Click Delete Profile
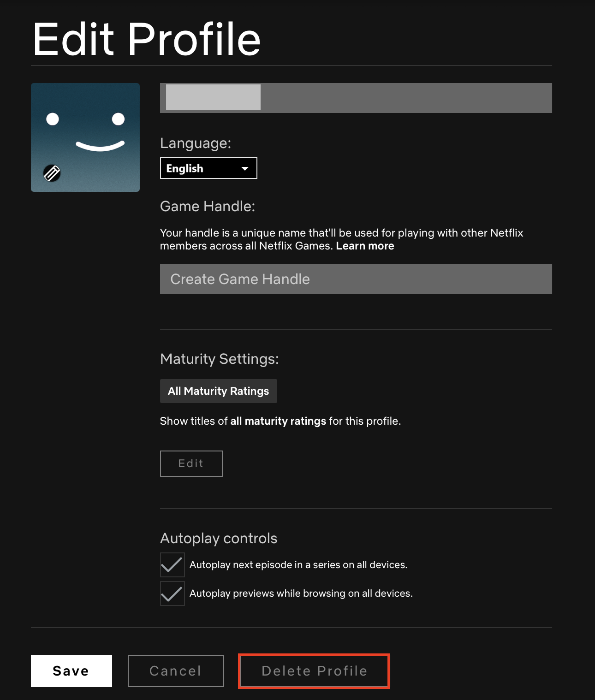The width and height of the screenshot is (595, 700). 314,671
